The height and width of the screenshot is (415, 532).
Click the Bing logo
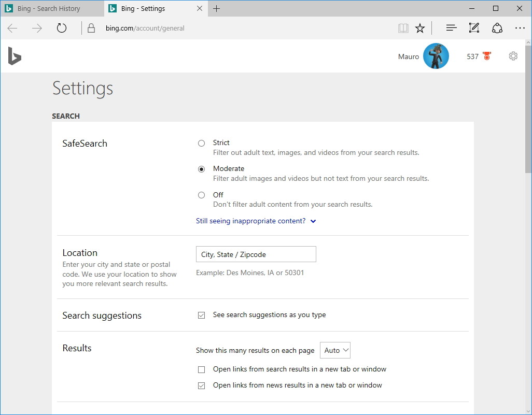(14, 56)
